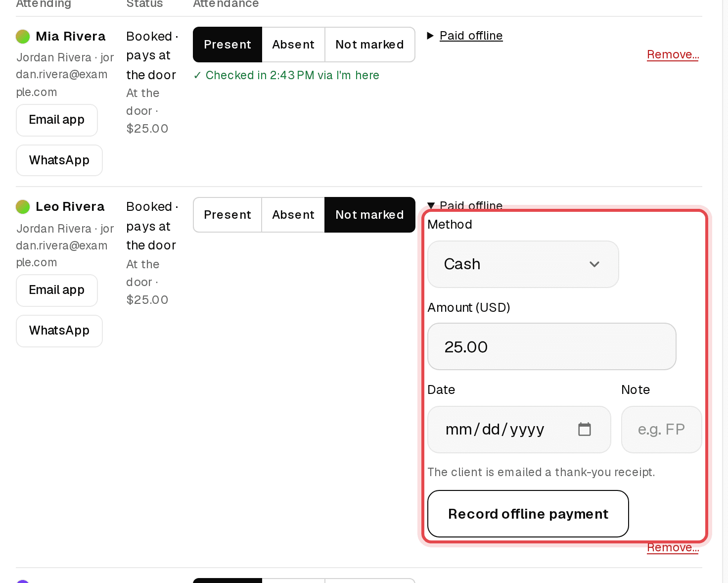Click the 'The client is emailed a thank-you receipt.' text
Image resolution: width=728 pixels, height=583 pixels.
click(x=541, y=472)
